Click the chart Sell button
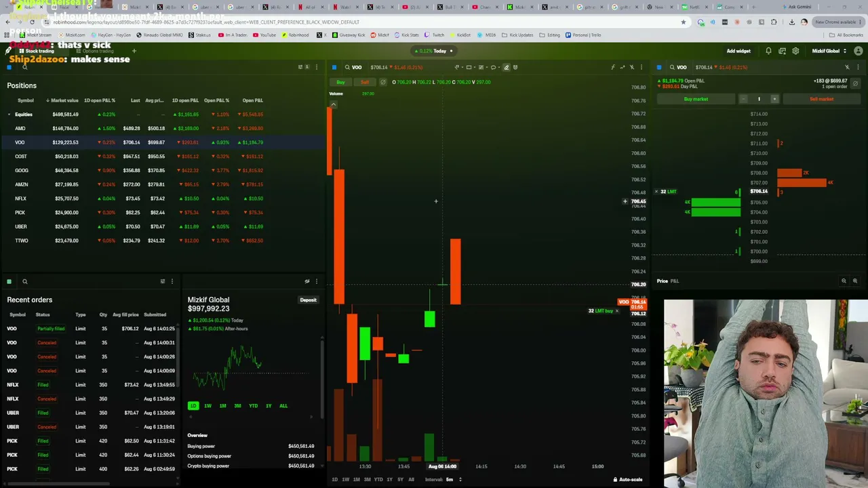 click(365, 82)
